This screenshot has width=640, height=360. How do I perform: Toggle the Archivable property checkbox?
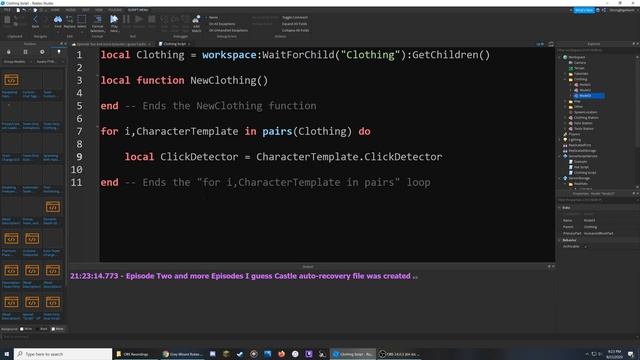[x=585, y=247]
